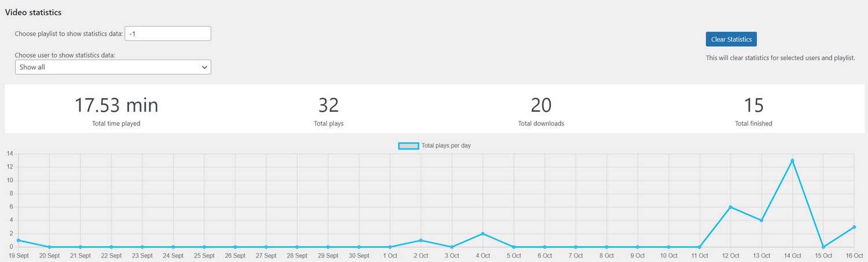Select the 3 Oct data point
The height and width of the screenshot is (262, 868).
coord(452,247)
